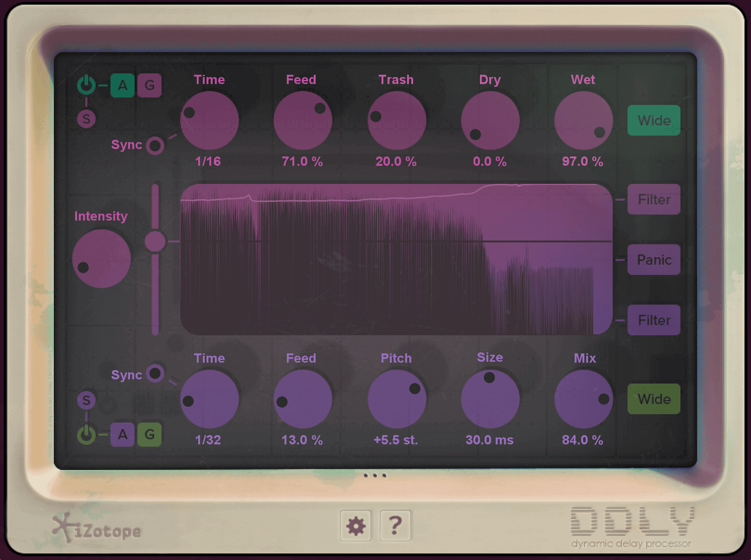
Task: Click the top delay Time knob
Action: [209, 120]
